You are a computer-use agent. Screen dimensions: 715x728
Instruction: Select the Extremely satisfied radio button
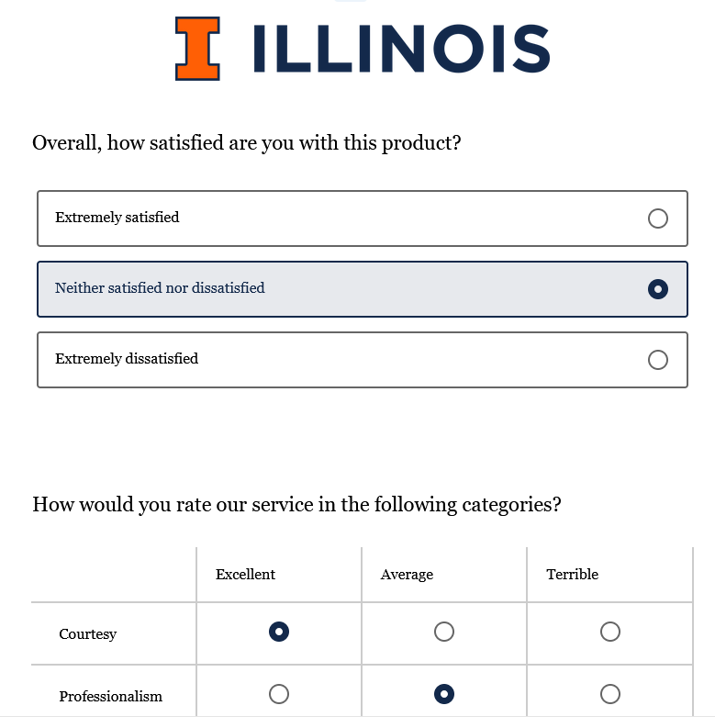coord(658,218)
